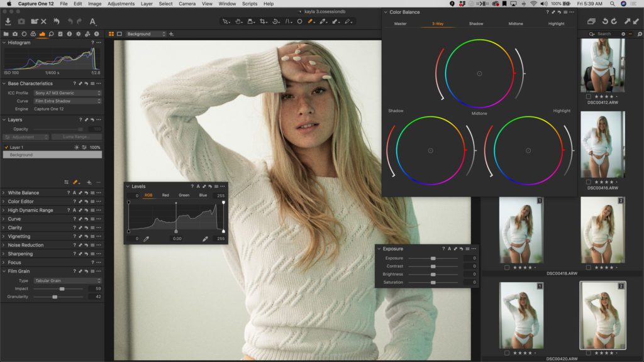The image size is (644, 362).
Task: Expand the High Dynamic Range panel
Action: tap(4, 210)
